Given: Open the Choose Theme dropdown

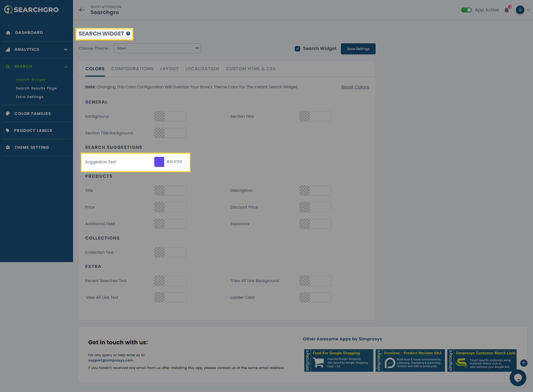Looking at the screenshot, I should (x=157, y=48).
